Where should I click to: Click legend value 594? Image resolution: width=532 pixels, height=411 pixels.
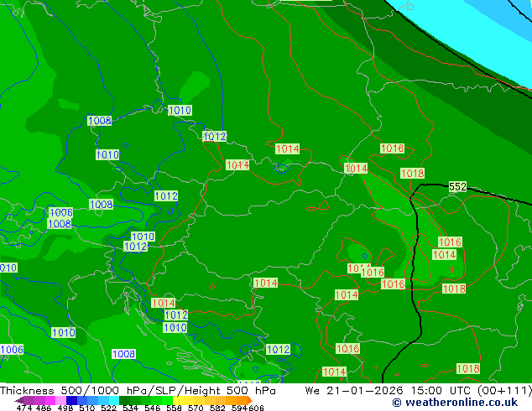tap(239, 408)
